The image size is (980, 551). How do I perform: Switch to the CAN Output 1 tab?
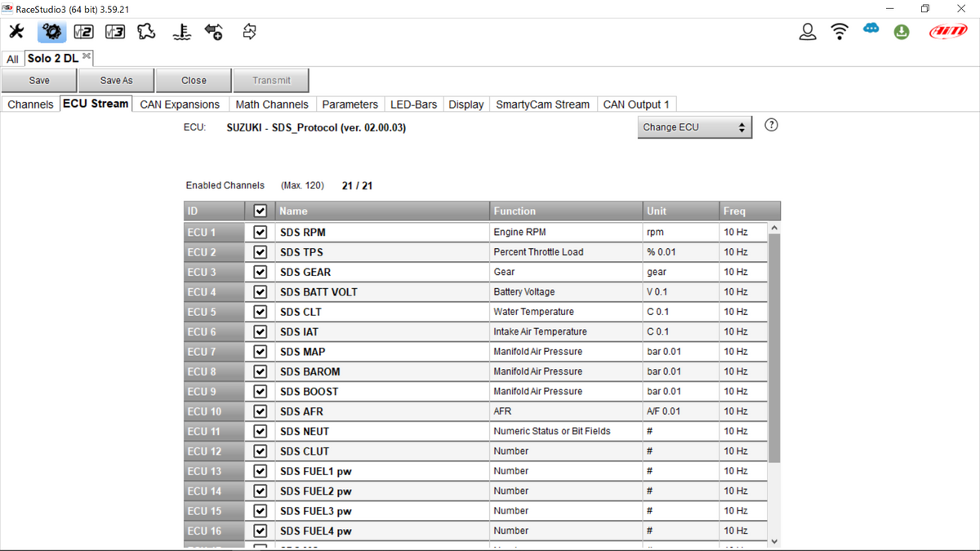pos(636,104)
